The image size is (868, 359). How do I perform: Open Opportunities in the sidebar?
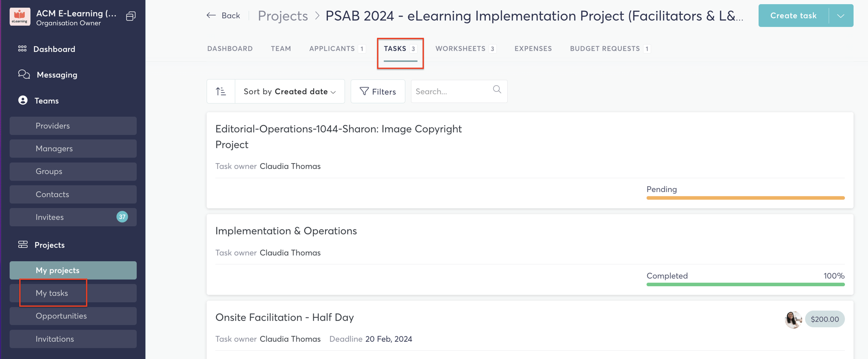click(x=73, y=316)
